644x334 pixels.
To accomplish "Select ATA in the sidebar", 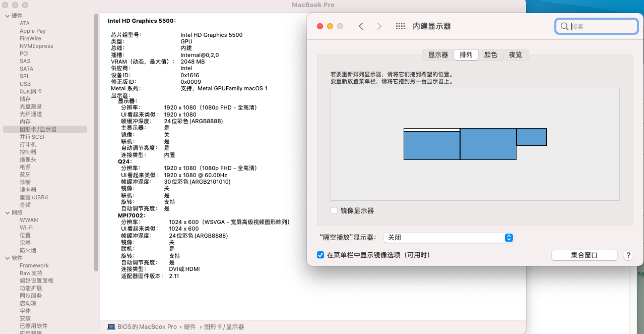I will pos(25,23).
